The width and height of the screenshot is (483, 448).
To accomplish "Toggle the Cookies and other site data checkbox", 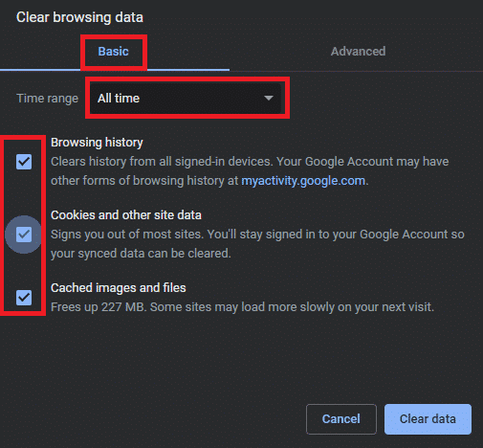I will pos(24,235).
